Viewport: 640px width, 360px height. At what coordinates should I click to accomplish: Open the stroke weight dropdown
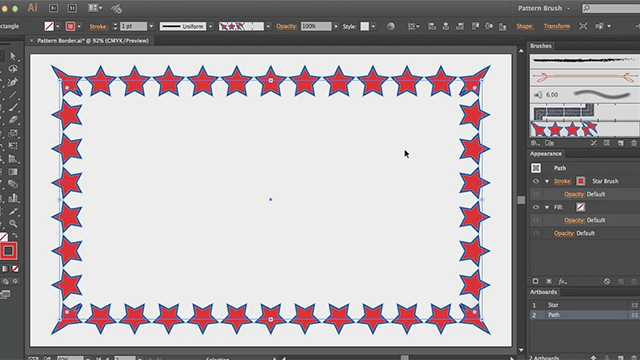(x=151, y=27)
